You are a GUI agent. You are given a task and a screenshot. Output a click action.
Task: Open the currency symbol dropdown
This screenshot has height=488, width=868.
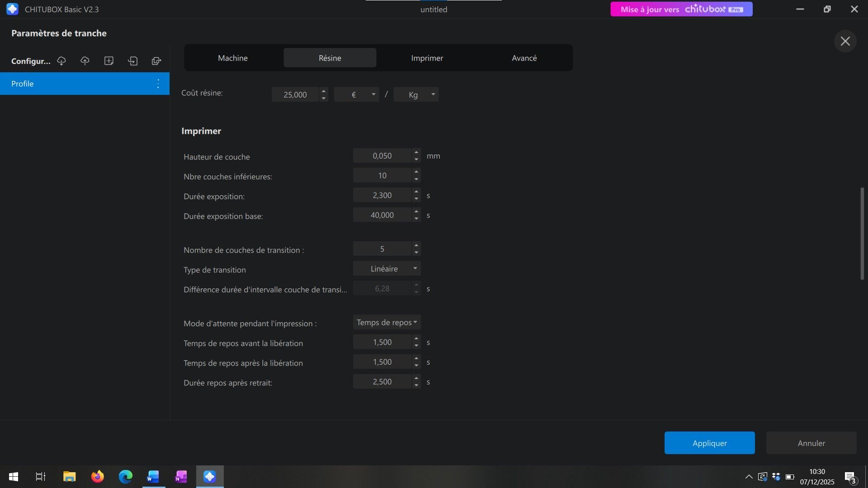coord(356,94)
